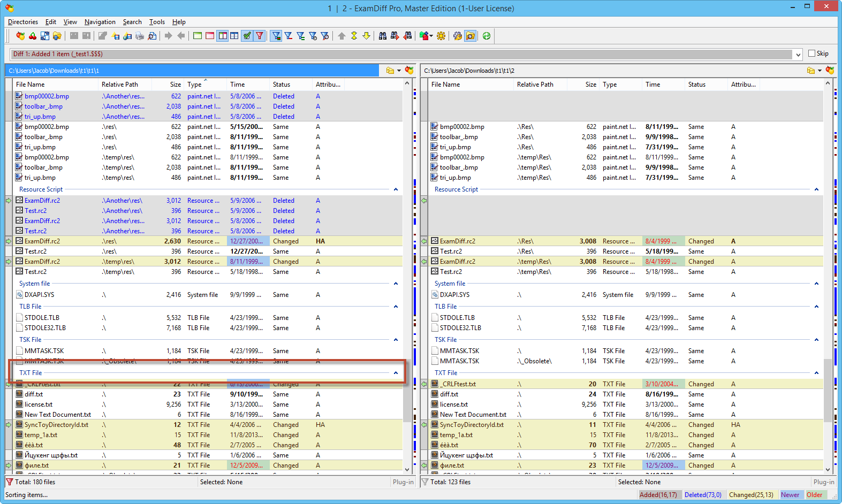Click the gray right arrow copy icon

pos(169,36)
